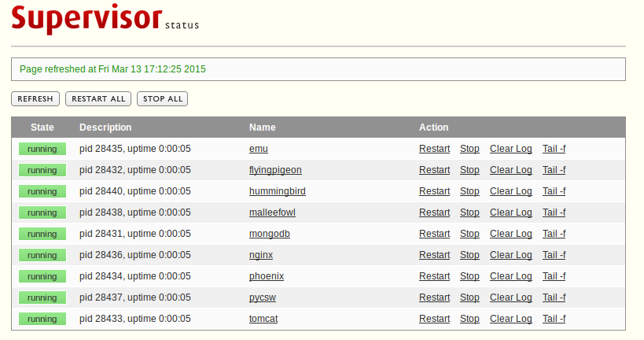
Task: Click the mongodb name link
Action: pos(271,234)
